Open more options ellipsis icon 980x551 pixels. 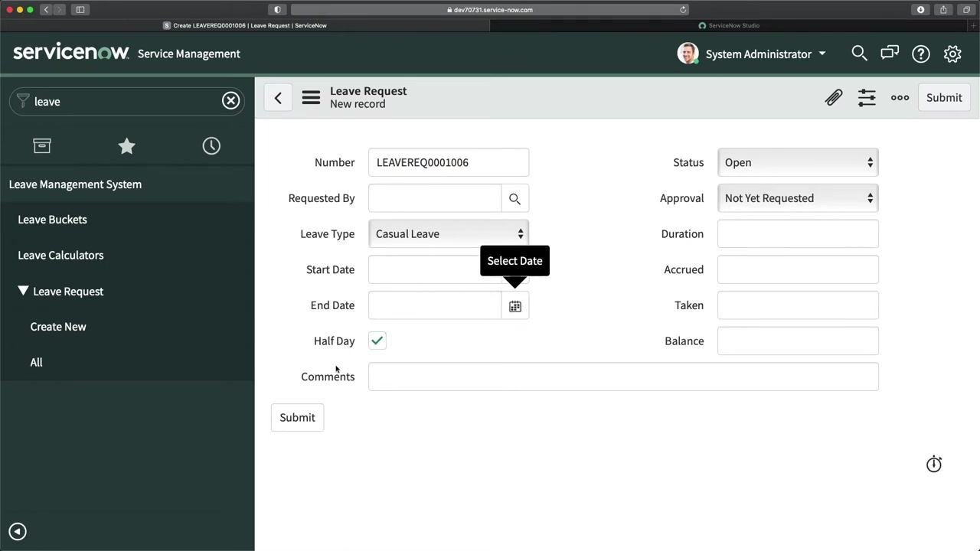tap(900, 98)
